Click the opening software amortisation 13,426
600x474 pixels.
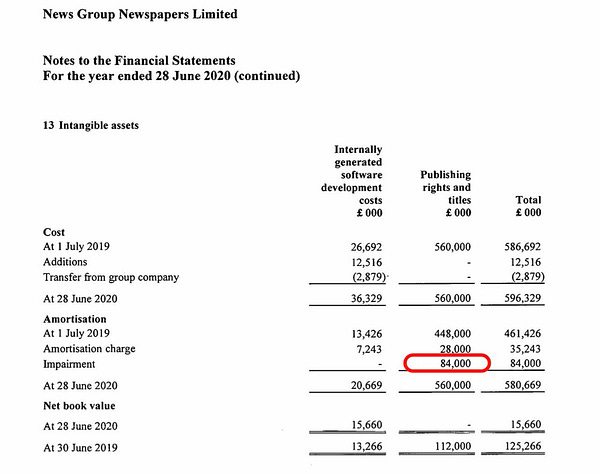tap(366, 334)
